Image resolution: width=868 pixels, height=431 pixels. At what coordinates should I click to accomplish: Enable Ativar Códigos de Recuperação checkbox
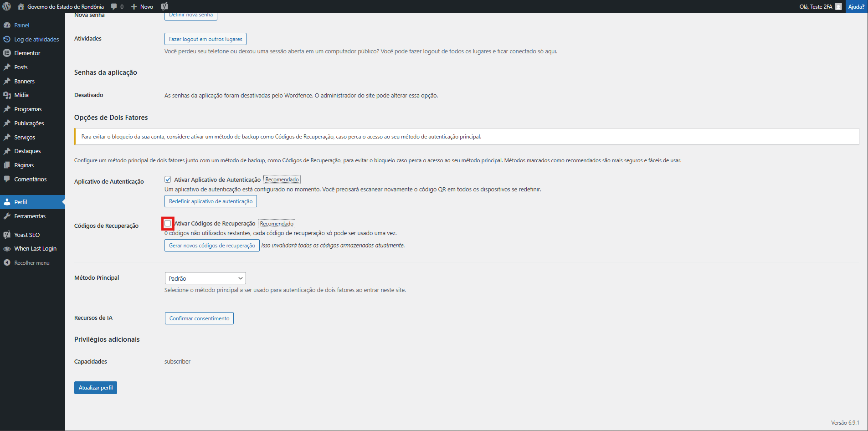click(168, 223)
